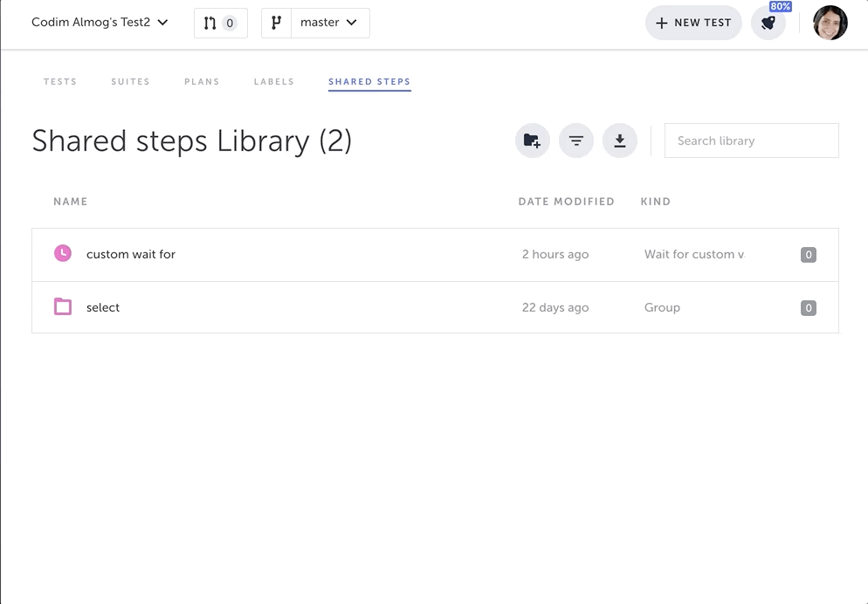
Task: Switch to the LABELS tab
Action: (x=273, y=81)
